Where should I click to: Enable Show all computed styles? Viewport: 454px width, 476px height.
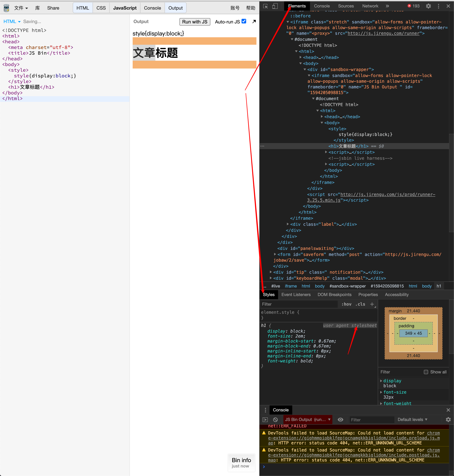point(426,372)
